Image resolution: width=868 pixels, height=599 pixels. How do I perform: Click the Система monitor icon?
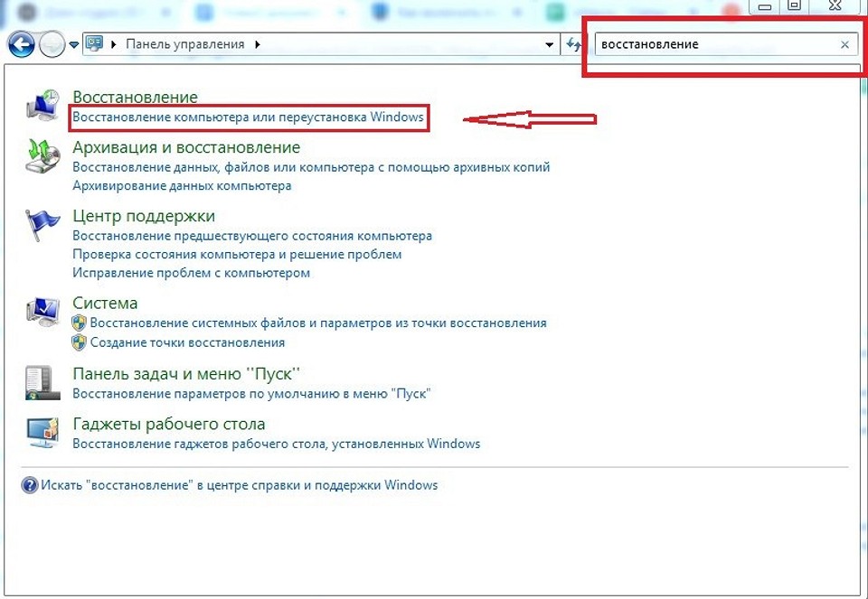(42, 313)
